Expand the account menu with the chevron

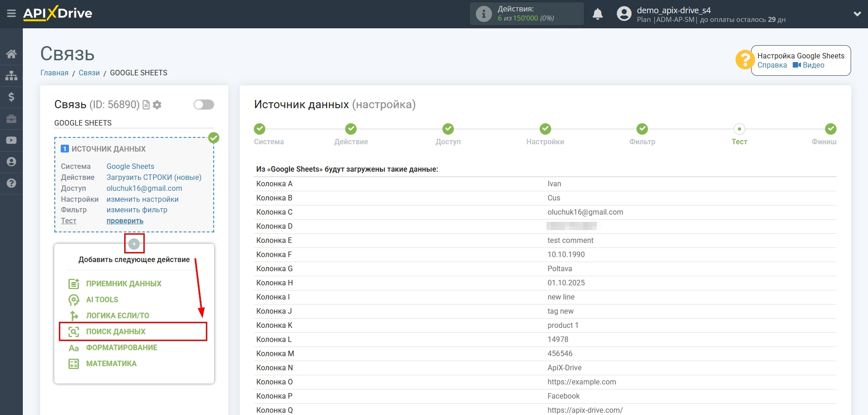click(x=857, y=14)
